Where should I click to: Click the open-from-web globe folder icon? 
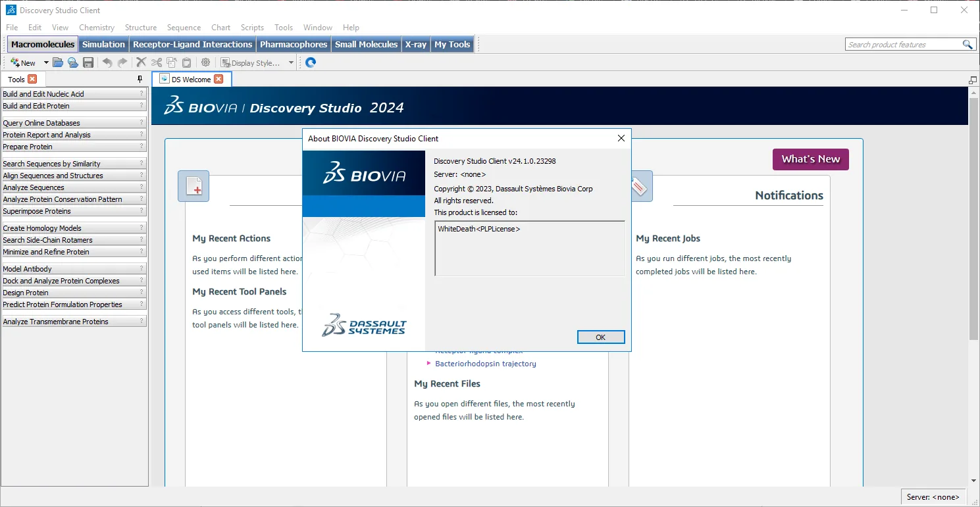pos(73,62)
